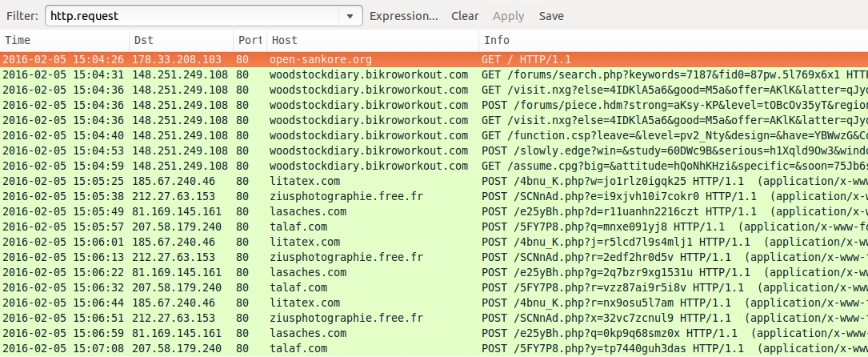Select the open-sankore.org GET request row
868x357 pixels.
click(x=434, y=60)
